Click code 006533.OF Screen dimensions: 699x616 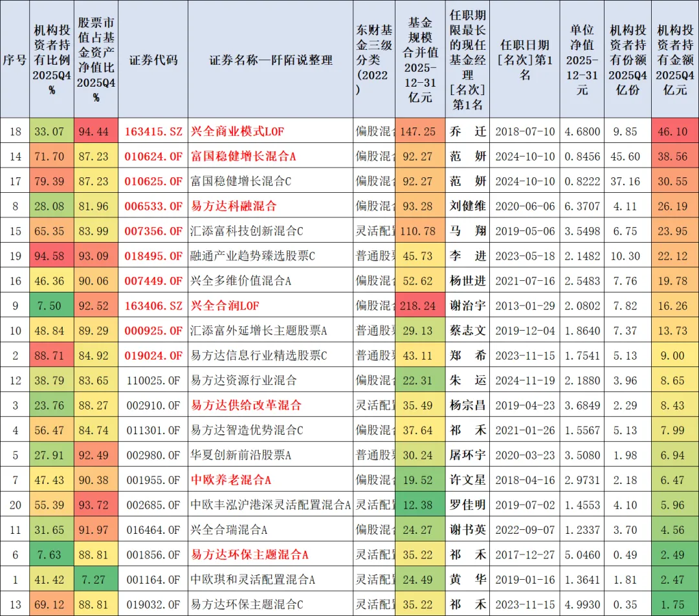click(x=153, y=206)
